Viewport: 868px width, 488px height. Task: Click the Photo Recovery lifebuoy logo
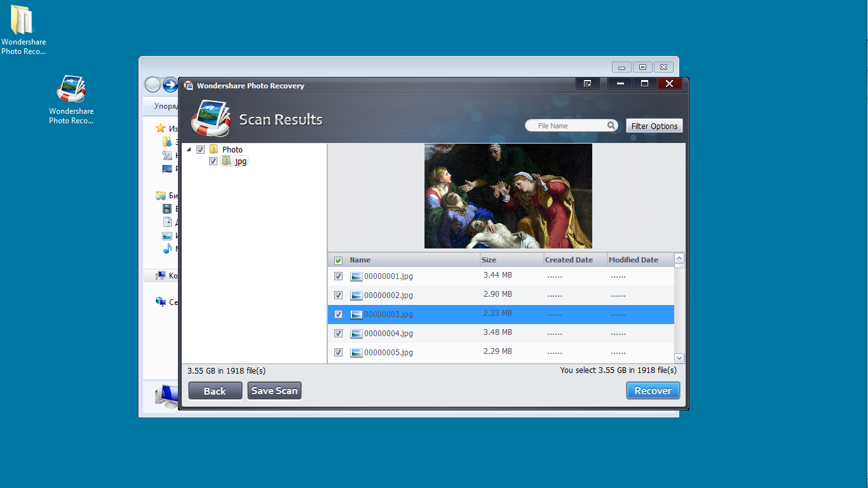tap(211, 118)
